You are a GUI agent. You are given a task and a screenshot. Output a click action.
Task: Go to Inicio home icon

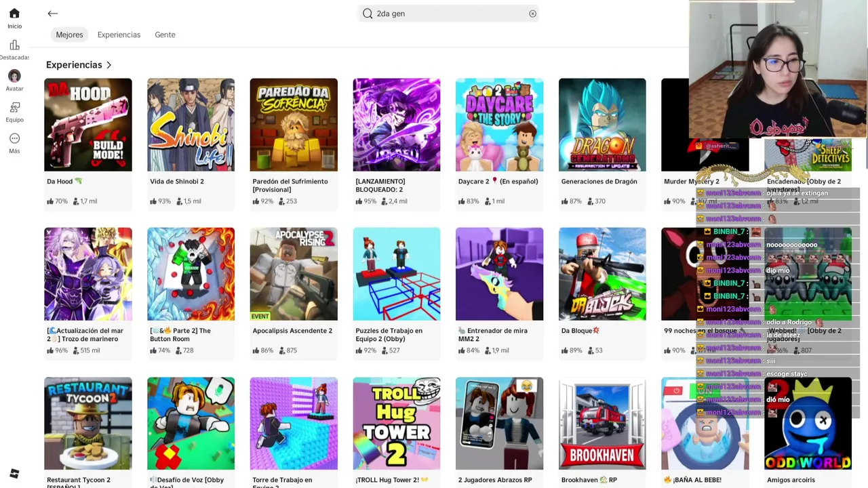tap(14, 14)
